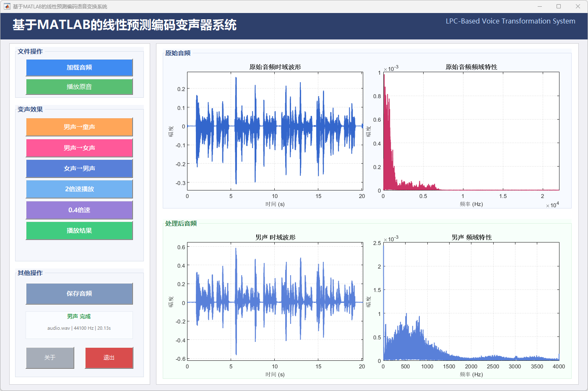Click inside the 原始音频时域波形 plot
The height and width of the screenshot is (391, 588).
[275, 131]
